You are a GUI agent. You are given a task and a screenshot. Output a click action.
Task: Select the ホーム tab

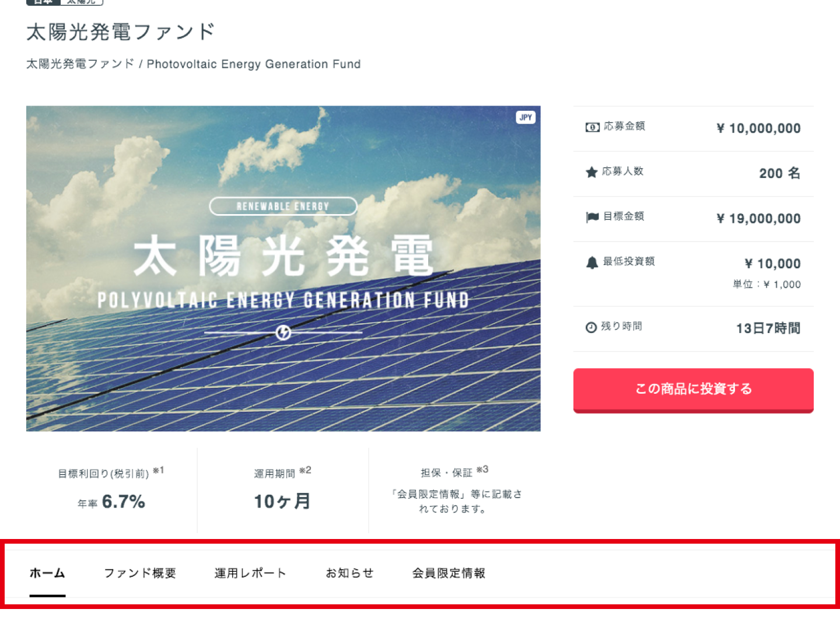pos(47,573)
